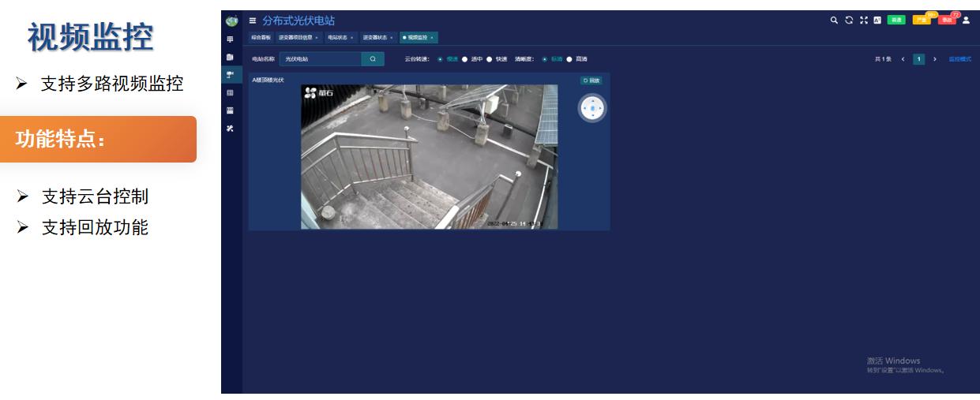Open the user profile icon

[x=966, y=21]
